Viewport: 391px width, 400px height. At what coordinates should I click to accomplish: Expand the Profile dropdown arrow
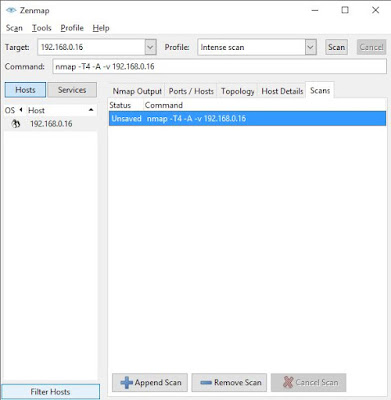click(311, 47)
